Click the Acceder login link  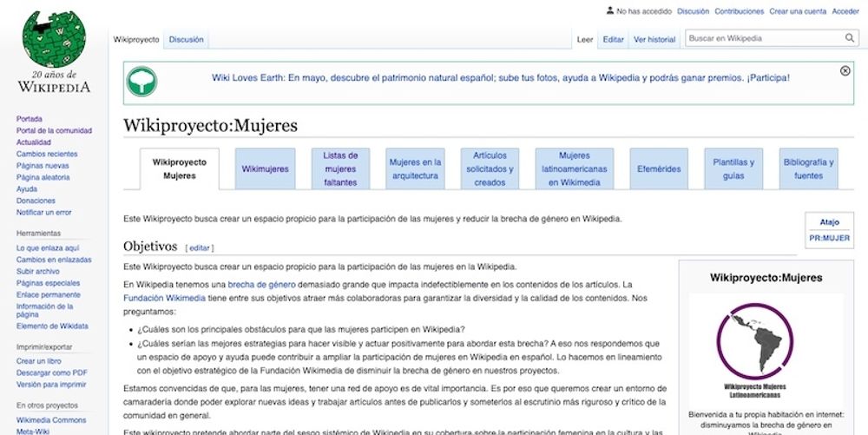[845, 11]
